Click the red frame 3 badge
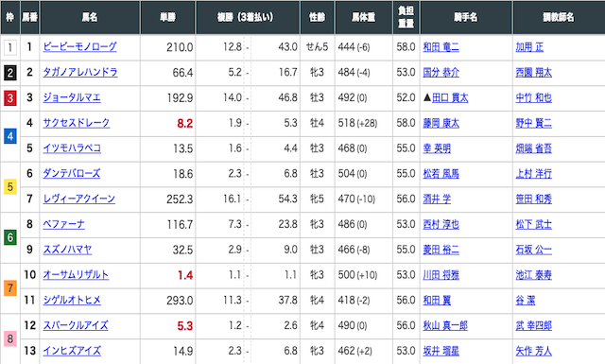The height and width of the screenshot is (364, 605). [10, 98]
